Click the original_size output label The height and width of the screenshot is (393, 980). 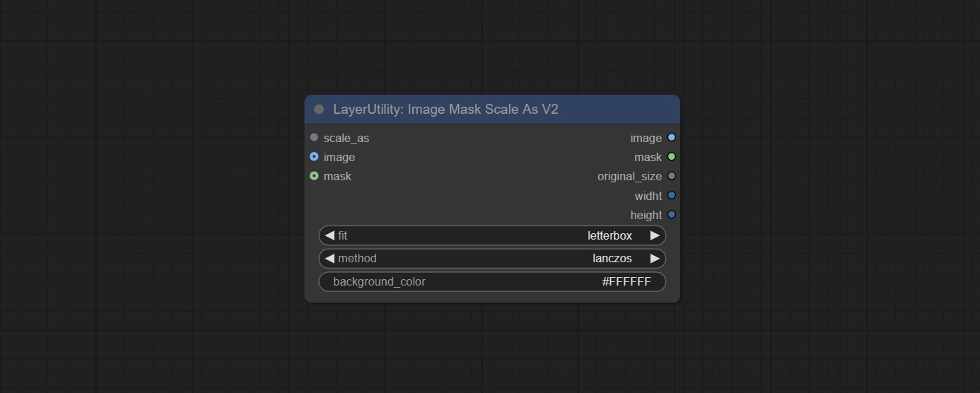click(x=629, y=176)
